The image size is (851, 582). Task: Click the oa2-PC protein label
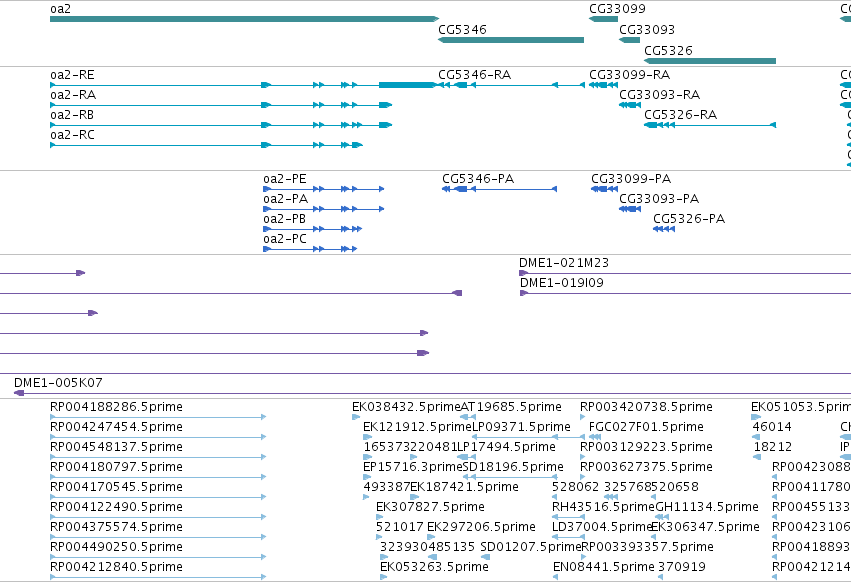click(x=285, y=239)
